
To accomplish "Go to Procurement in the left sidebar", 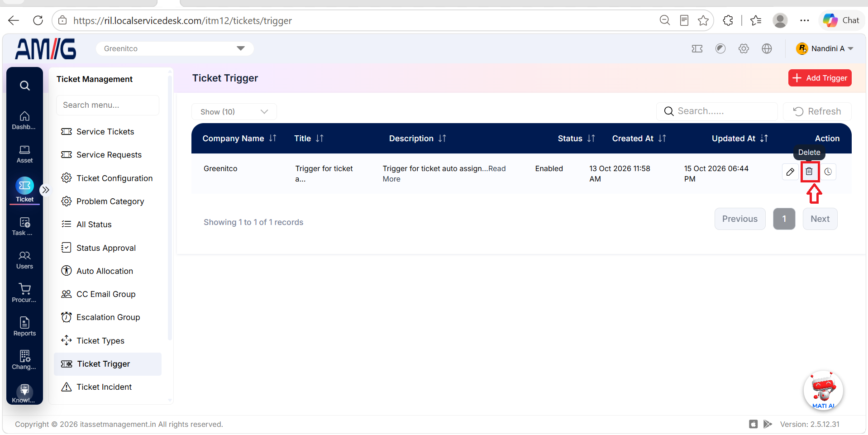I will pyautogui.click(x=24, y=293).
